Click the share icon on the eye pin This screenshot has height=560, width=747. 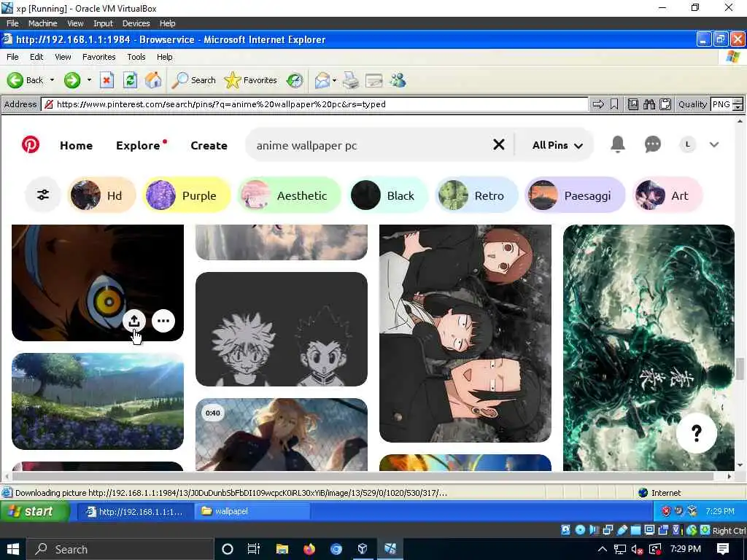point(134,321)
